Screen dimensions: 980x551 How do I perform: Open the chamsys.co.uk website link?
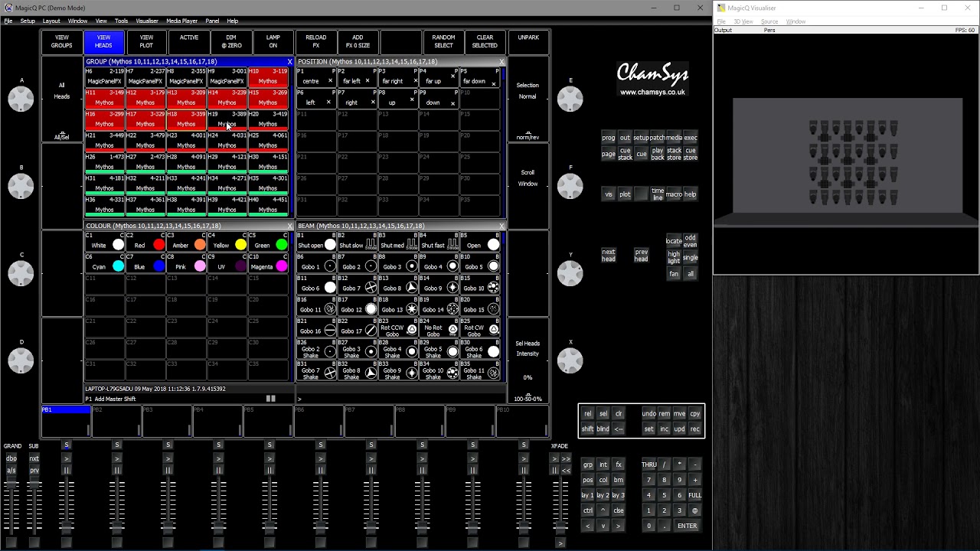[652, 92]
